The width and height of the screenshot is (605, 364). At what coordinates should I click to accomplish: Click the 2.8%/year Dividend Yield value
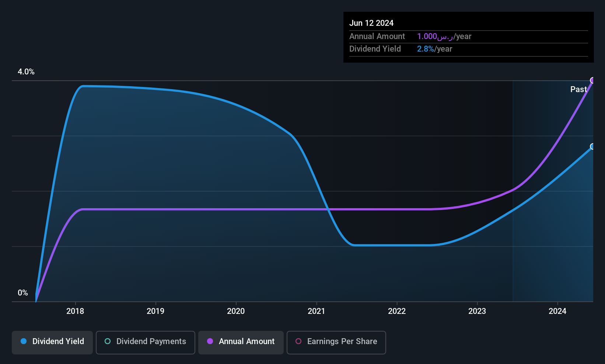[434, 49]
